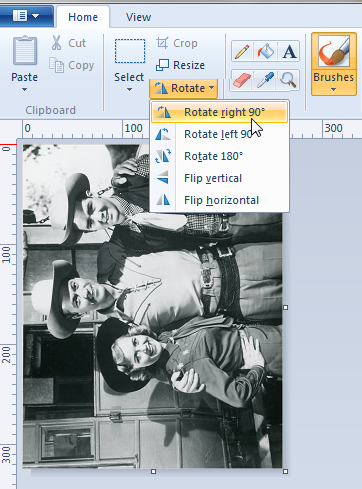The height and width of the screenshot is (489, 362).
Task: Click the right-middle canvas resize handle
Action: tap(285, 307)
